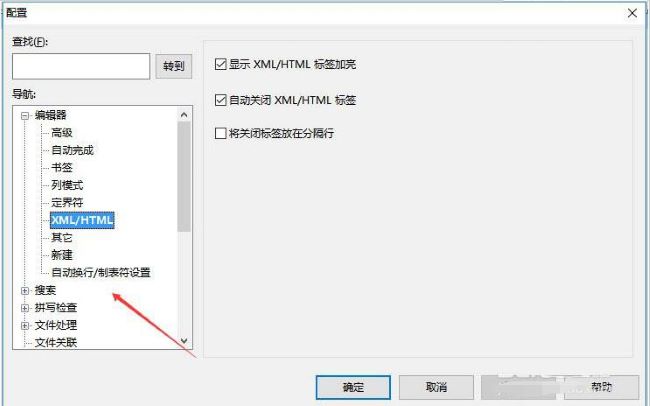650x406 pixels.
Task: Collapse the 编辑器 tree node
Action: (25, 115)
